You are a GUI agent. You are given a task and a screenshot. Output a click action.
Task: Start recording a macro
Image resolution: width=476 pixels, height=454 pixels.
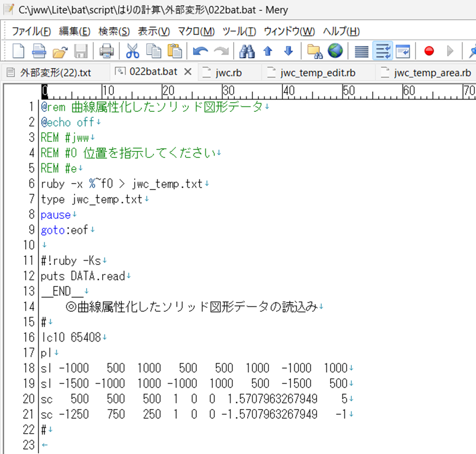(x=428, y=51)
